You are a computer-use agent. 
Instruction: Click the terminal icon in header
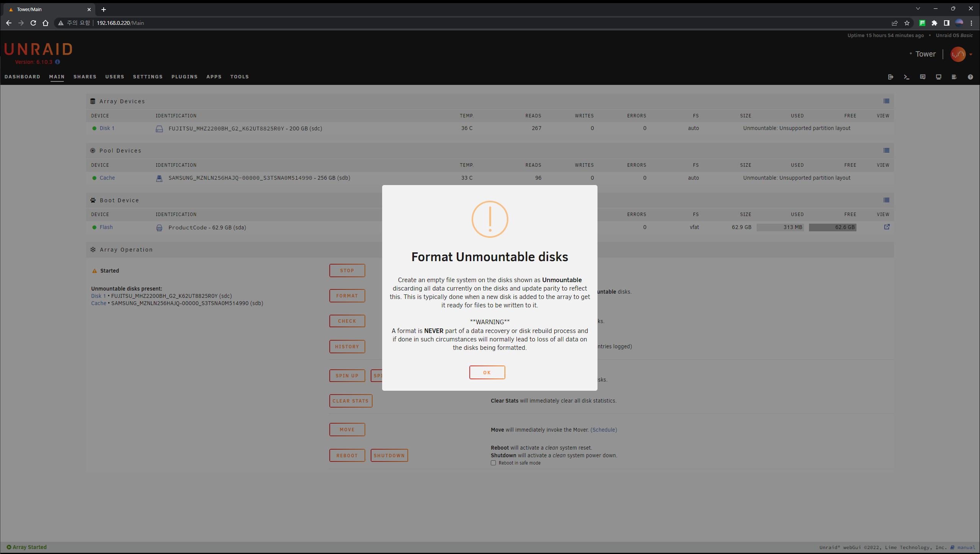(906, 77)
